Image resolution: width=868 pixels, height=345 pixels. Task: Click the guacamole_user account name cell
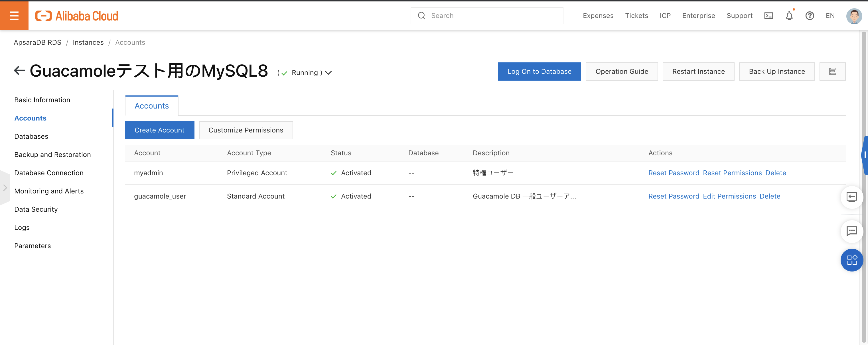(x=160, y=196)
